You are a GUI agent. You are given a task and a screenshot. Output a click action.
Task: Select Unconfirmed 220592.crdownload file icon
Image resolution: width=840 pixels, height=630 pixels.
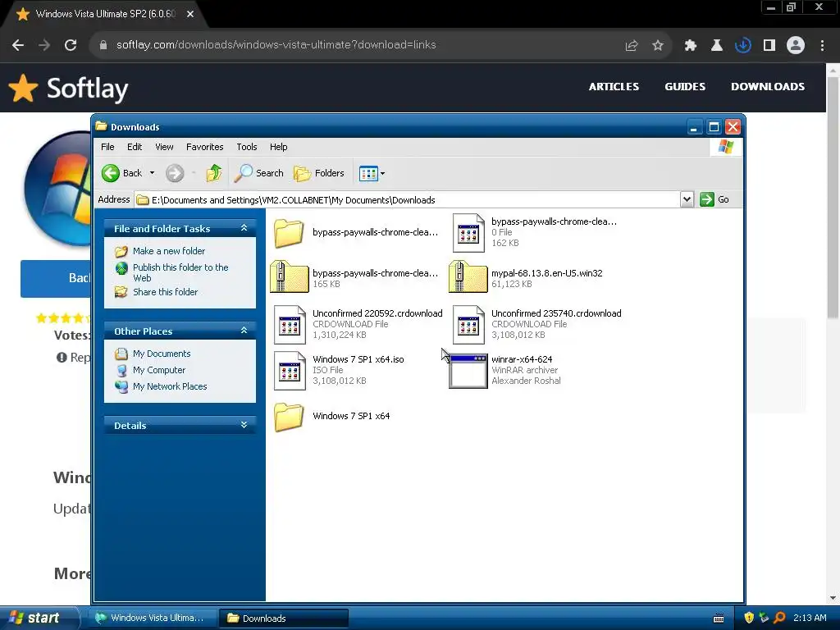[290, 325]
